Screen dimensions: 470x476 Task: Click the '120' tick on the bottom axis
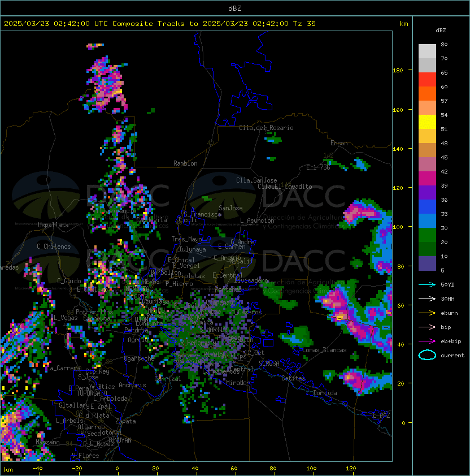click(351, 469)
